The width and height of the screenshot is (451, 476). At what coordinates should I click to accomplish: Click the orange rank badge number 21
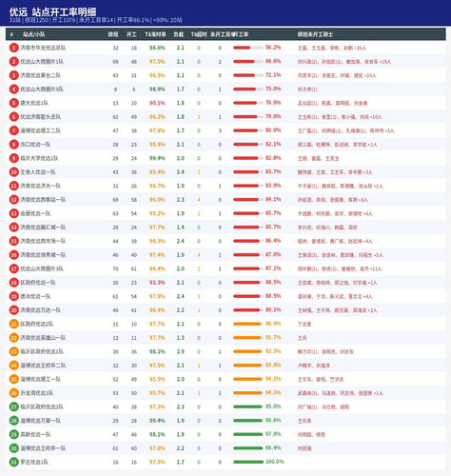(13, 324)
